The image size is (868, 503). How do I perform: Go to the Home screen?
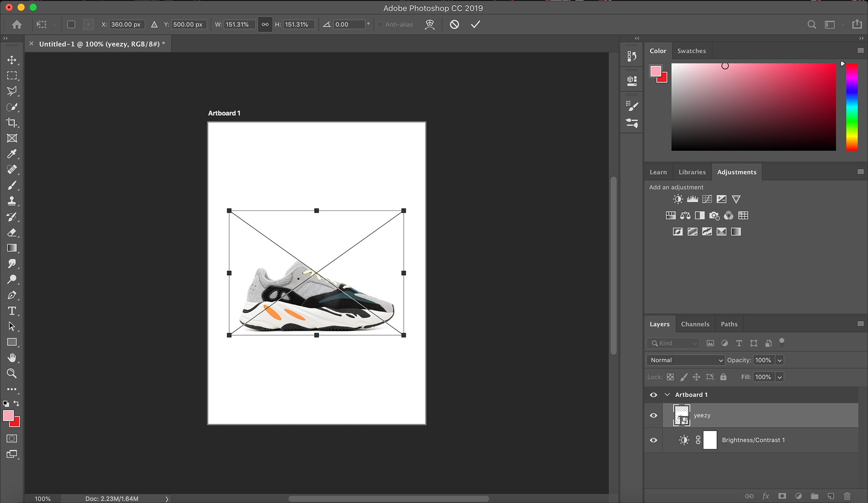point(17,24)
